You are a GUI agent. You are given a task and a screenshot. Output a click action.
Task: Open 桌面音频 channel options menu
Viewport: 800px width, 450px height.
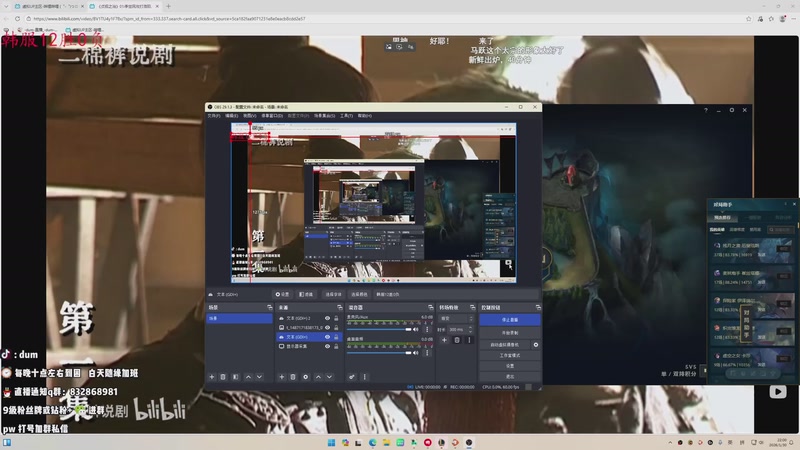427,352
